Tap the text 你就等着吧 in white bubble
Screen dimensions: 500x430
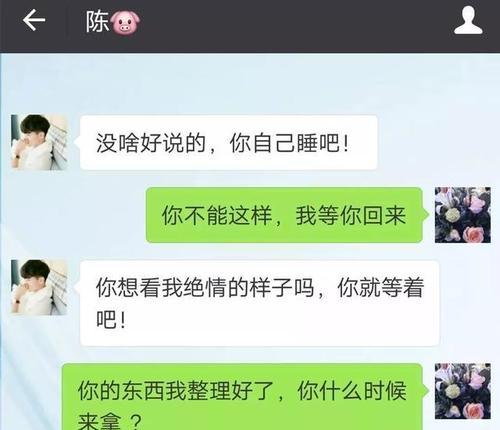coord(260,303)
